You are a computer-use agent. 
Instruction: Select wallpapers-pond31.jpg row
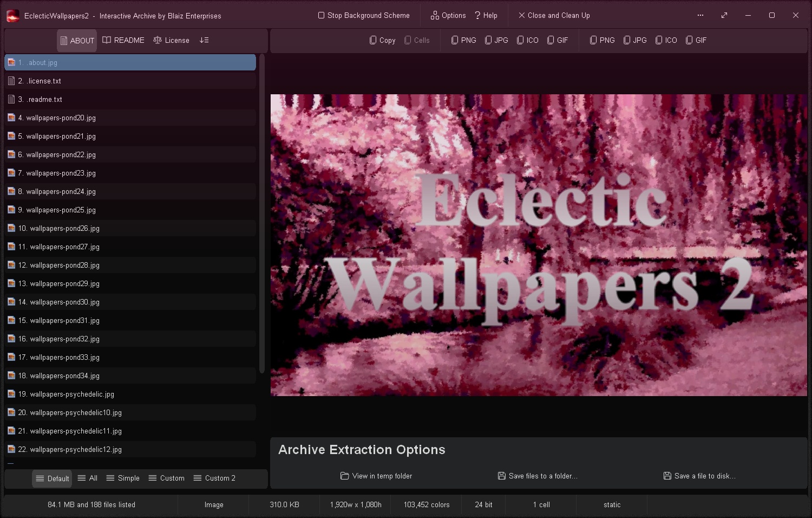tap(130, 320)
